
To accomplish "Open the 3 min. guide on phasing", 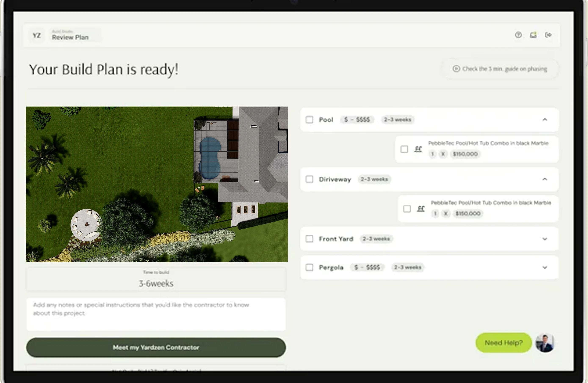I will tap(500, 69).
